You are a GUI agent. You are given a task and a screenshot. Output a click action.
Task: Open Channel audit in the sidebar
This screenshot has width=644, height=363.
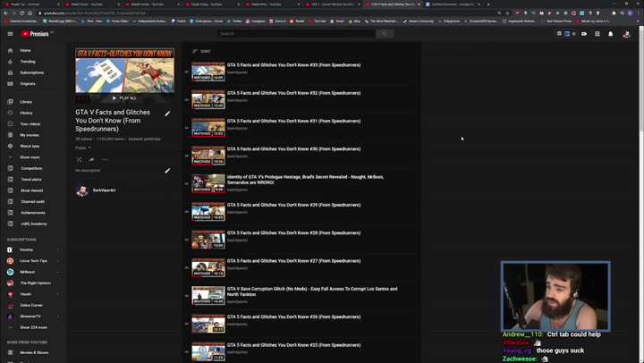(33, 202)
